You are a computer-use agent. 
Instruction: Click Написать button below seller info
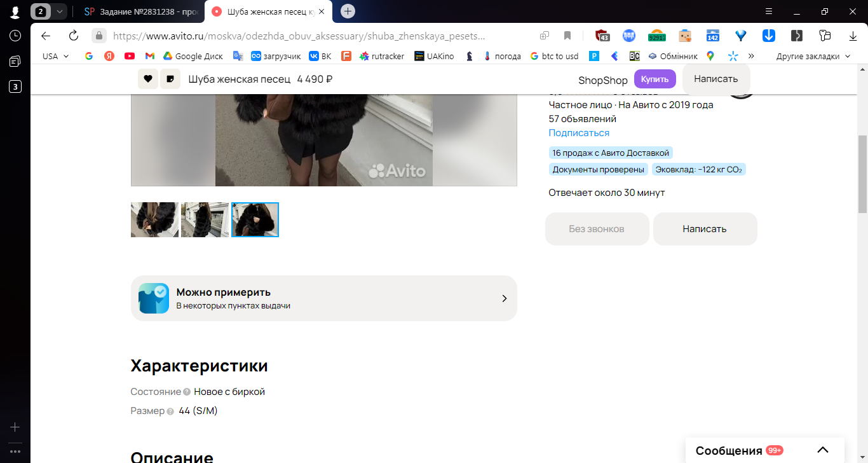[705, 229]
